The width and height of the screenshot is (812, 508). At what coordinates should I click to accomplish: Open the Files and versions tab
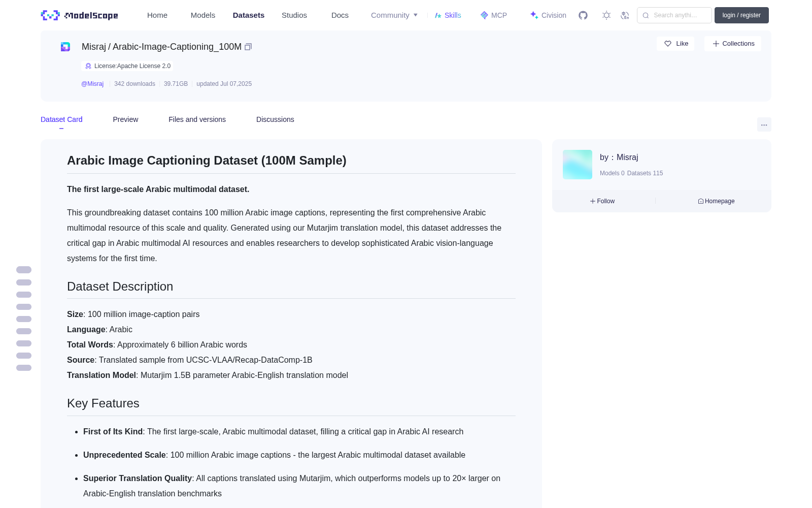point(197,119)
